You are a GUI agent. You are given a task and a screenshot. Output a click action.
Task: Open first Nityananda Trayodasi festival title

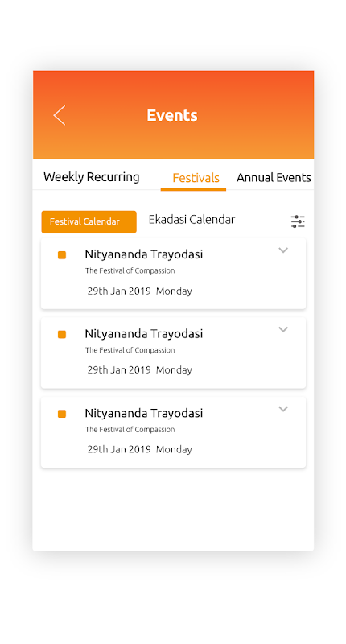(144, 254)
